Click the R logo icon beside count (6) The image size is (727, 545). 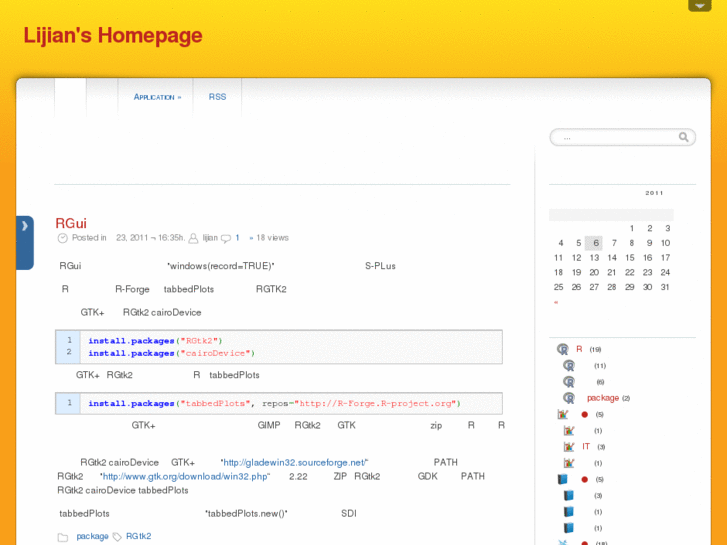pos(569,382)
